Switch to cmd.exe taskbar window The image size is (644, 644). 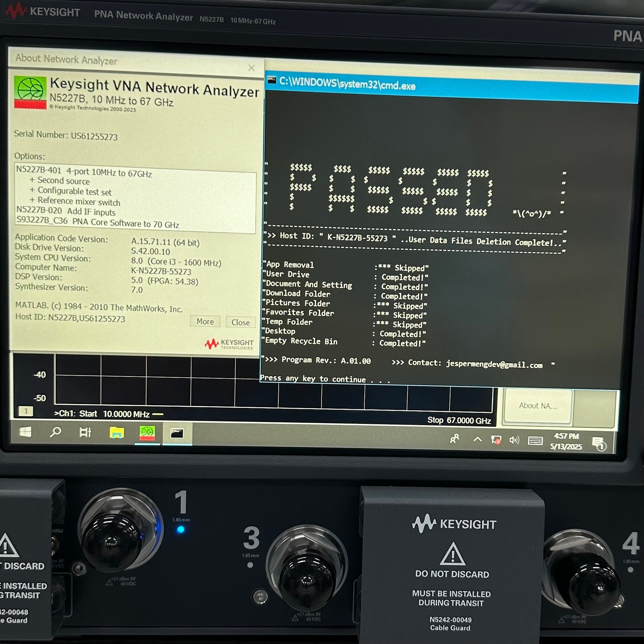pos(177,434)
